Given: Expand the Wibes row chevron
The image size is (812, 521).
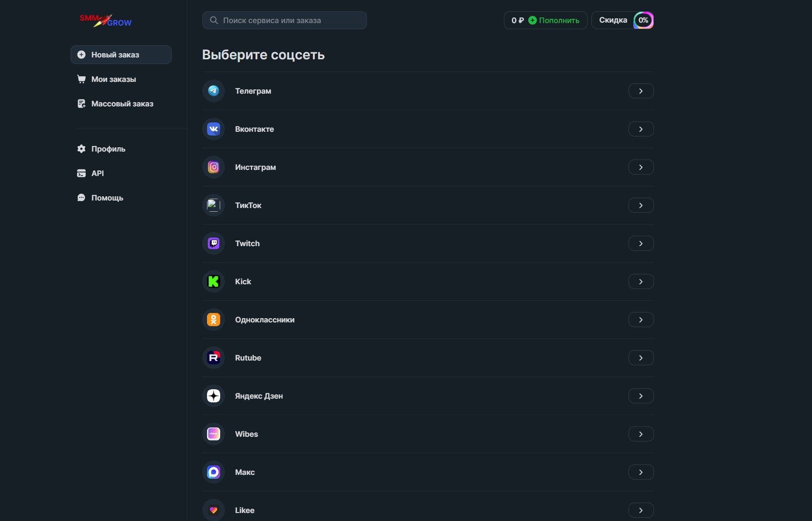Looking at the screenshot, I should pyautogui.click(x=641, y=434).
